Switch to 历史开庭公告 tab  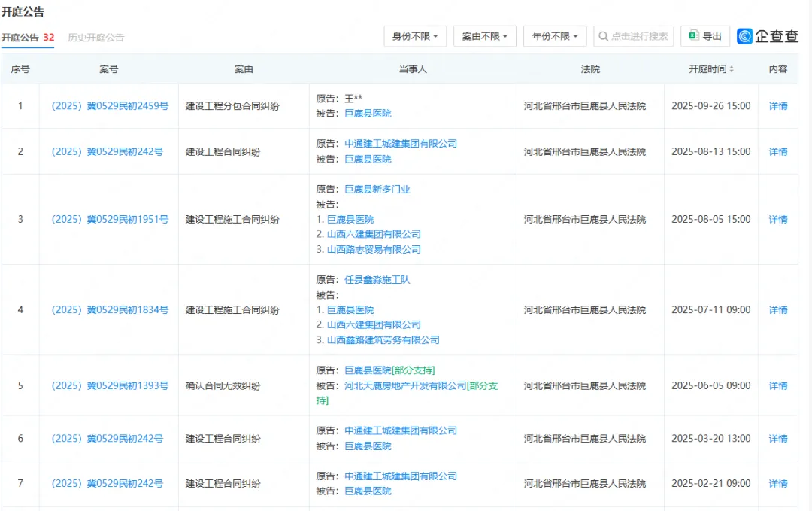click(x=95, y=38)
